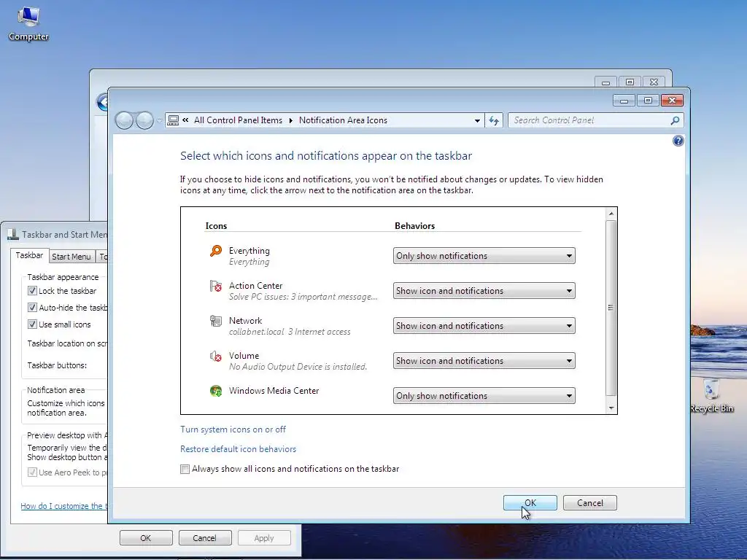747x560 pixels.
Task: Switch to the Taskbar tab
Action: tap(29, 255)
